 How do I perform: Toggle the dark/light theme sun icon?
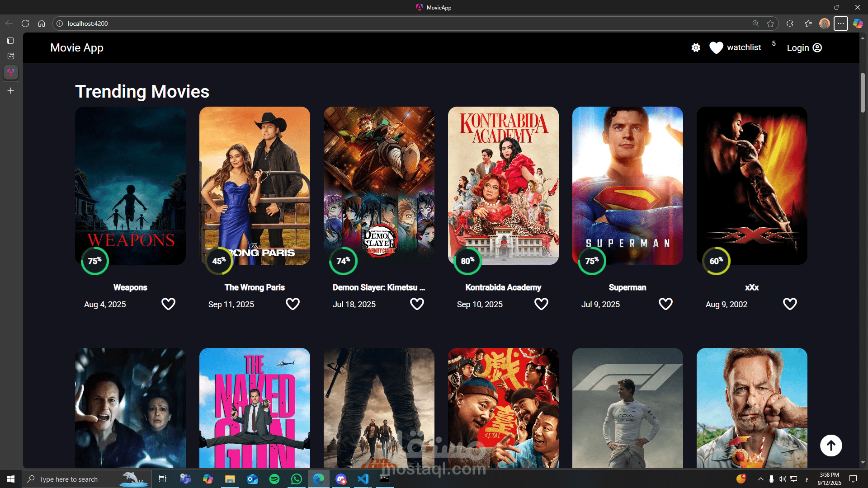point(696,47)
